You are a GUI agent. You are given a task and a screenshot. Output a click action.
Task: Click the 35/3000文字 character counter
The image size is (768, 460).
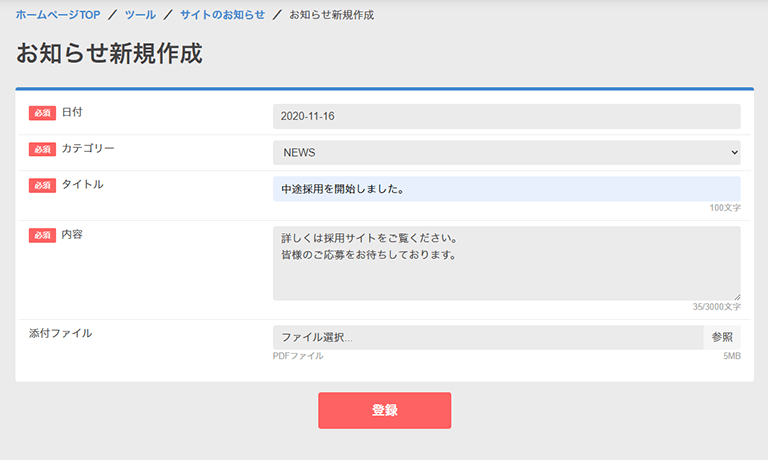(x=716, y=308)
